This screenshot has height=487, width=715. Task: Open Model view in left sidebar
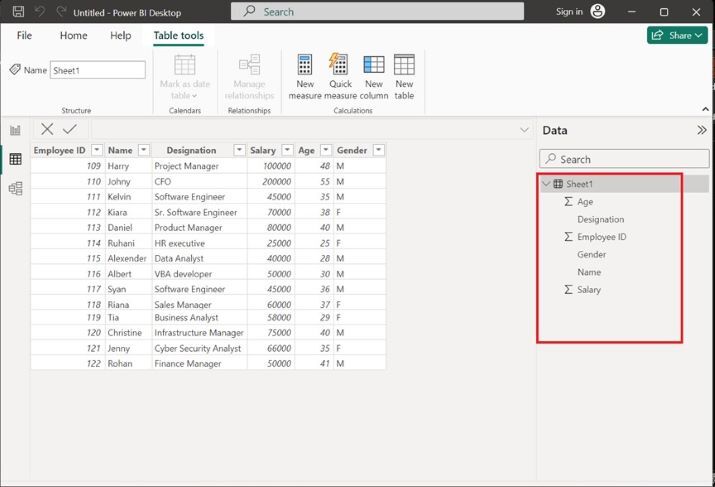point(15,188)
